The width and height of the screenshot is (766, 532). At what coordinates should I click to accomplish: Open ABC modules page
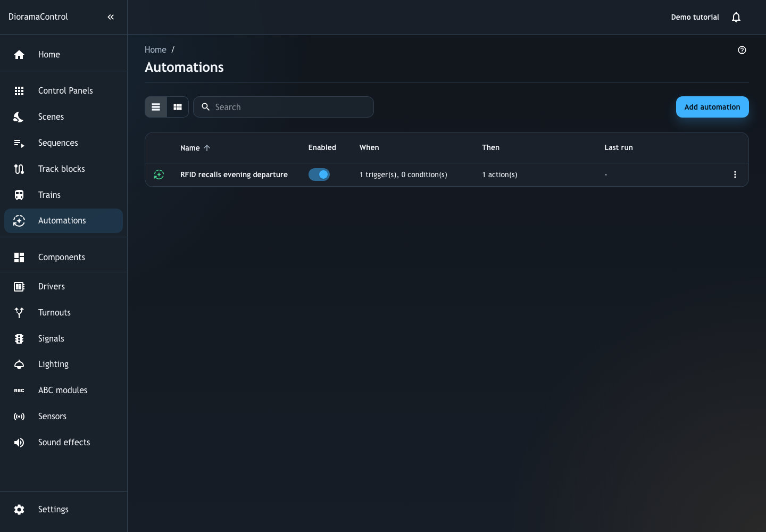(64, 390)
